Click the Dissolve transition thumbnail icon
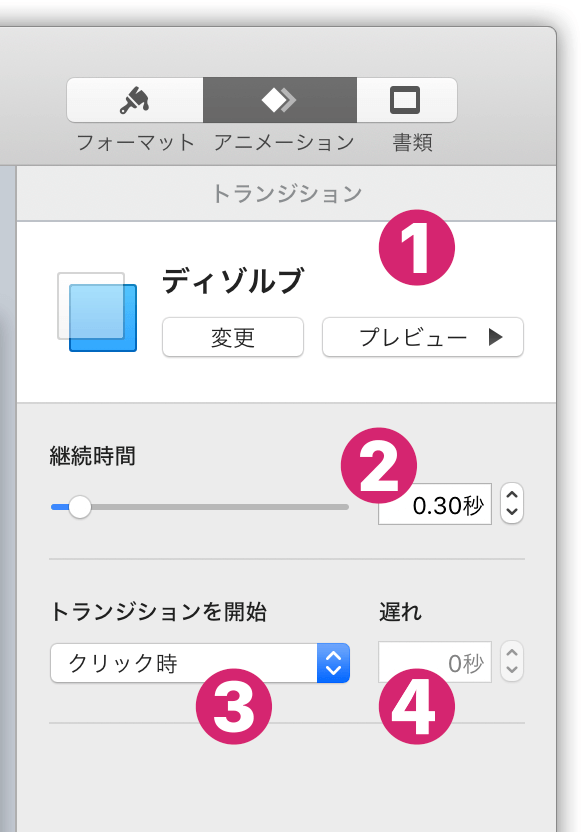The height and width of the screenshot is (832, 584). coord(97,312)
